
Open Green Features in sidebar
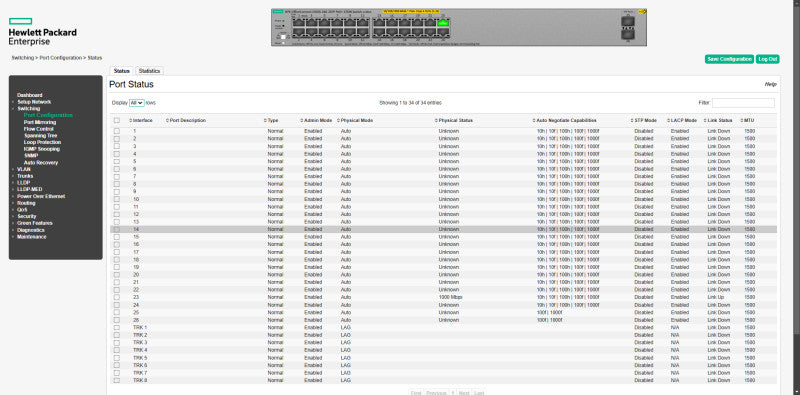pyautogui.click(x=35, y=223)
